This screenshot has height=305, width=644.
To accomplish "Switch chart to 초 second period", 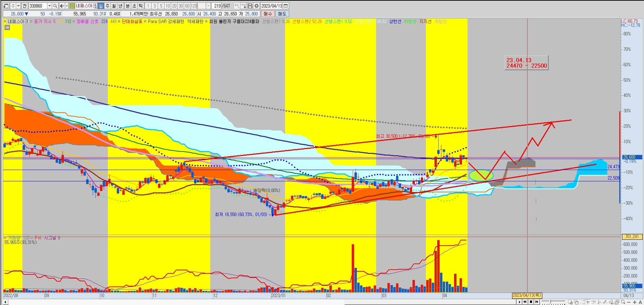I will (x=134, y=6).
